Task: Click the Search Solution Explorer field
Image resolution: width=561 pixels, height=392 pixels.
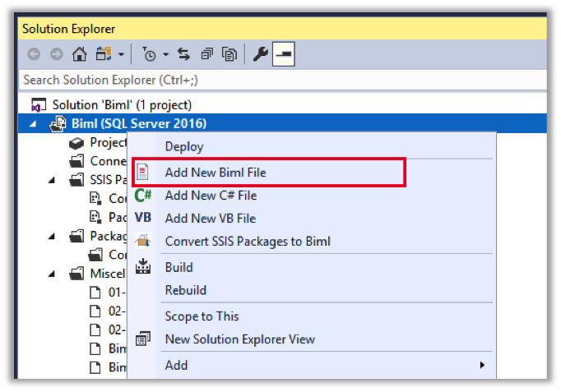Action: click(282, 80)
